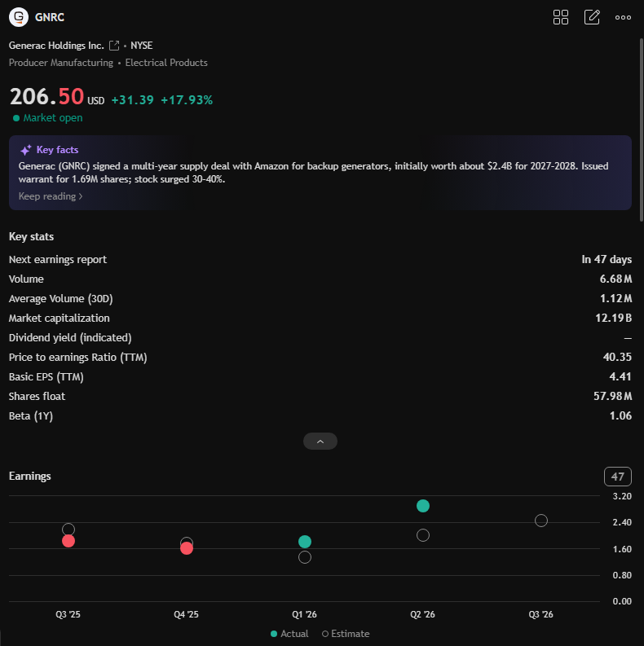Click the Average Volume value 1.12 M
Viewport: 644px width, 646px height.
pos(615,299)
